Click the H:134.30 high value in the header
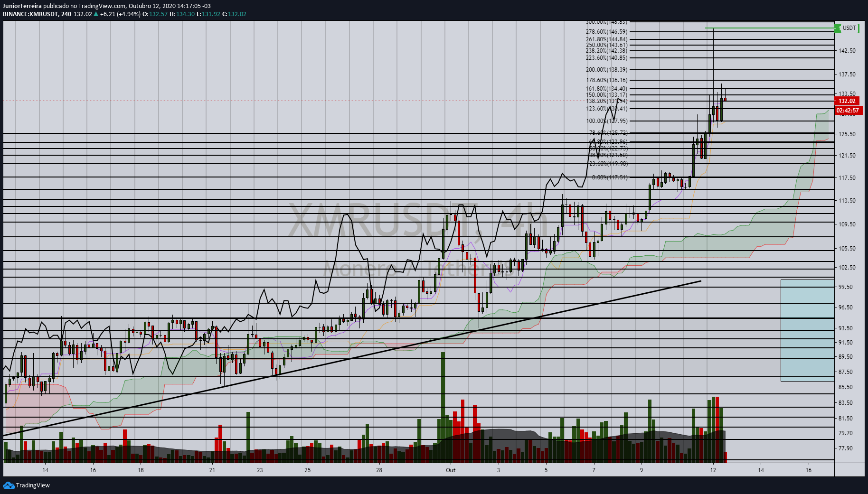This screenshot has height=494, width=868. (182, 14)
